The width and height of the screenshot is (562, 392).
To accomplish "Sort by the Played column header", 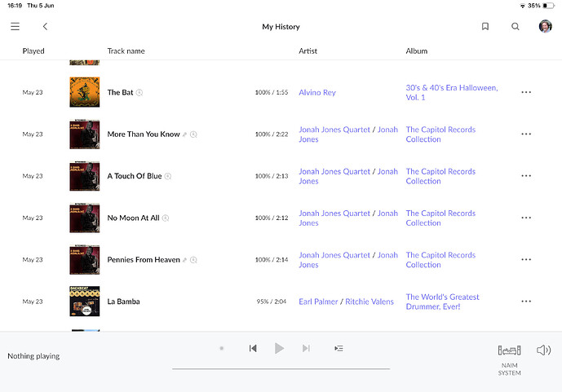I will click(x=33, y=51).
